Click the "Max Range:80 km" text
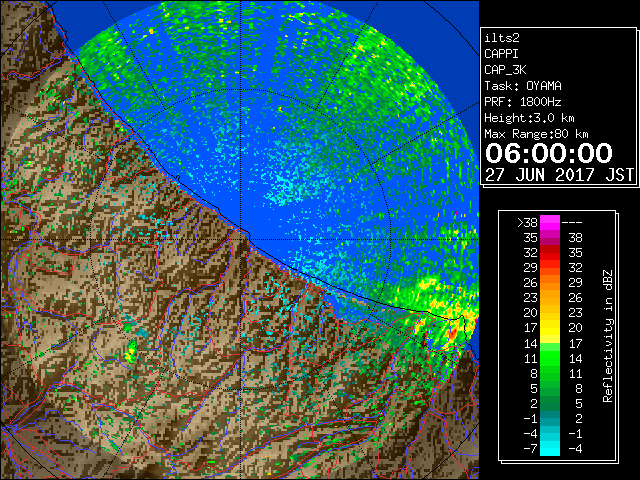The image size is (640, 480). pos(536,134)
